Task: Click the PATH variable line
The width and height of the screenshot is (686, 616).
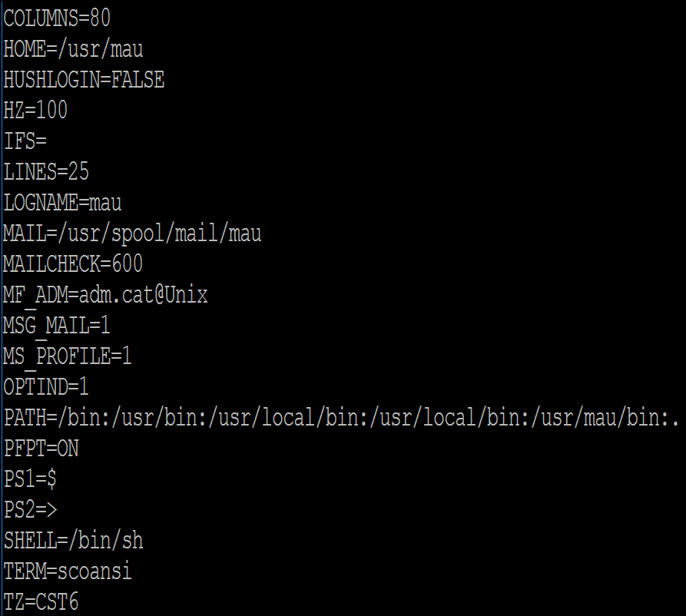Action: (341, 418)
